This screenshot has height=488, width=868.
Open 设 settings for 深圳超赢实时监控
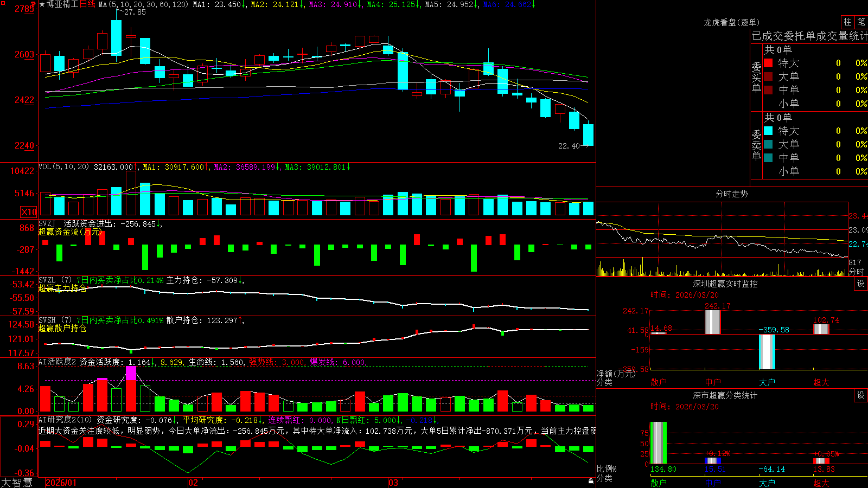[x=861, y=284]
